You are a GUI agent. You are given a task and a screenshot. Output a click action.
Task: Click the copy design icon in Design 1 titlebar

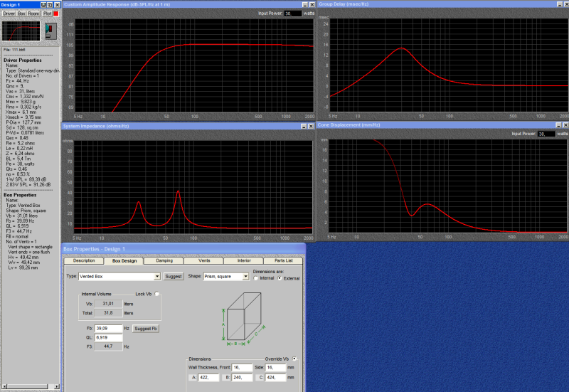pos(50,5)
